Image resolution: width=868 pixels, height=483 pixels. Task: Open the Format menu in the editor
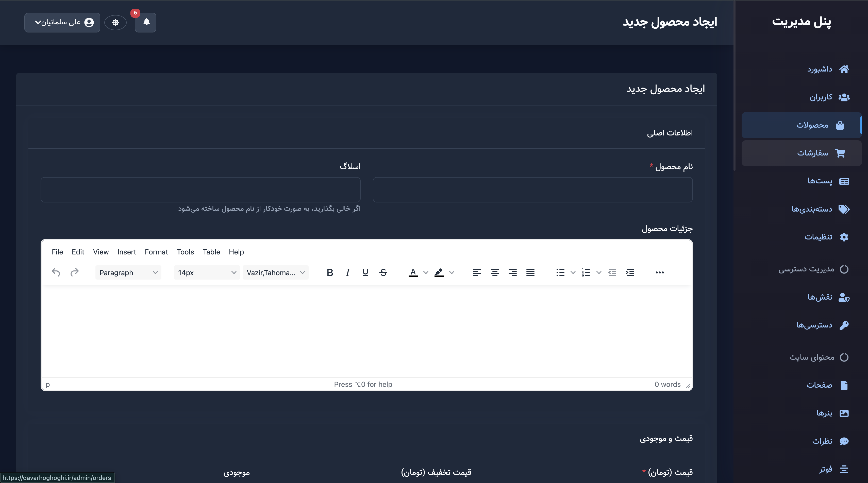[x=156, y=252]
